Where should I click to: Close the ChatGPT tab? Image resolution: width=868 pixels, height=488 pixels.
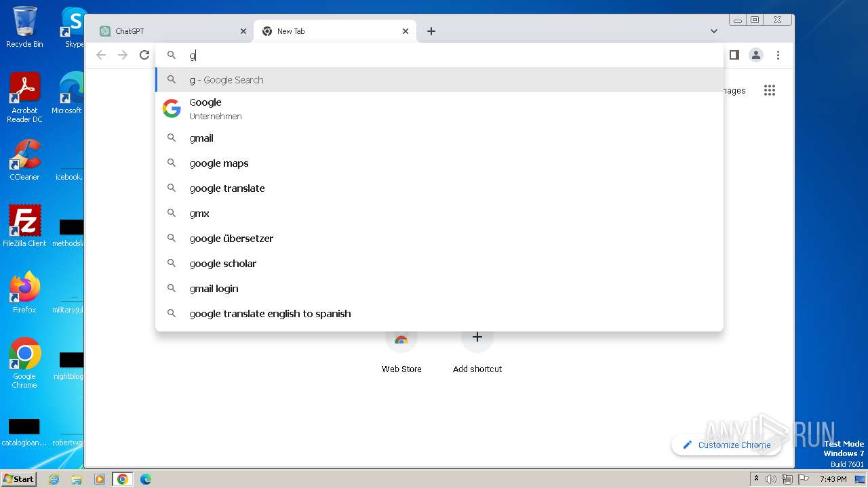click(243, 31)
